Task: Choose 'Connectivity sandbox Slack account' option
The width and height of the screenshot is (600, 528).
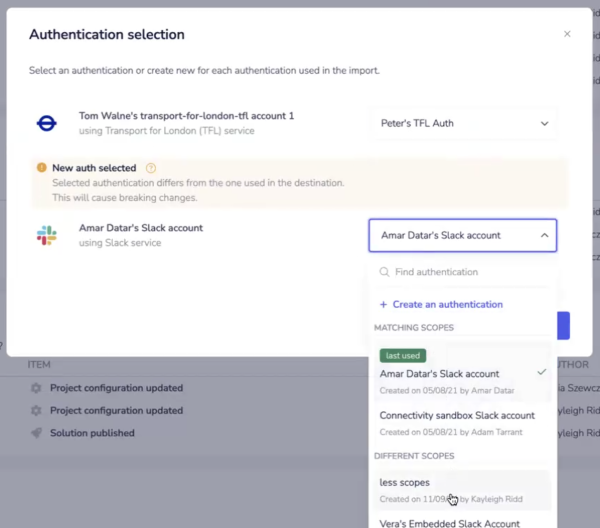Action: point(457,415)
